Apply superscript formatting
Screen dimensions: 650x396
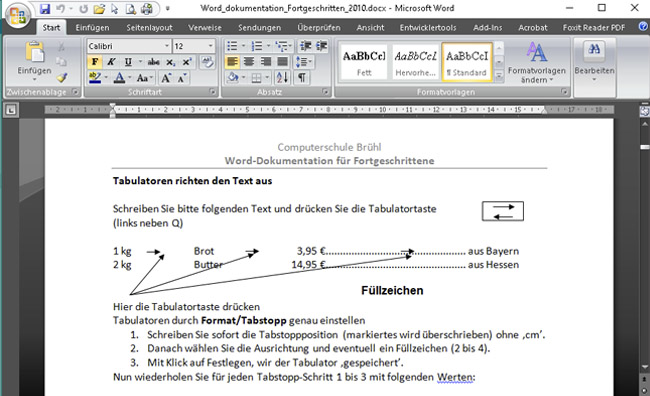187,62
